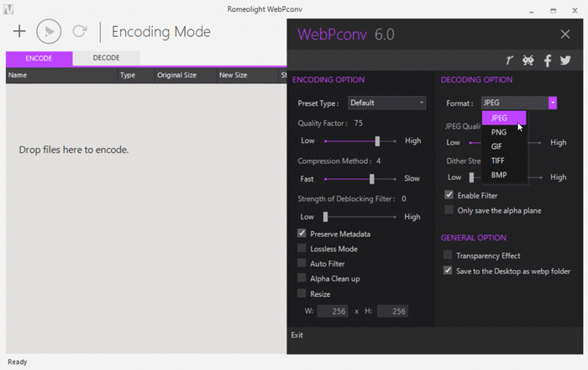Click the Compression Method value 4
588x370 pixels.
(378, 161)
